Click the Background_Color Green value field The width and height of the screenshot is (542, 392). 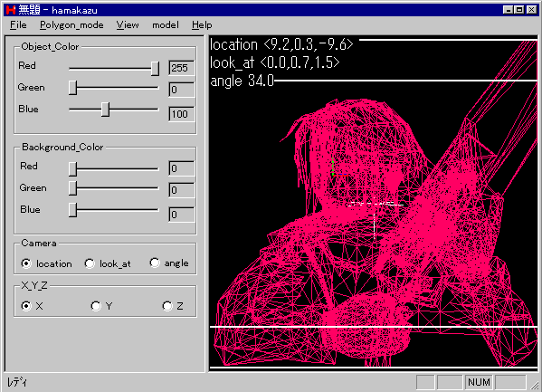182,190
